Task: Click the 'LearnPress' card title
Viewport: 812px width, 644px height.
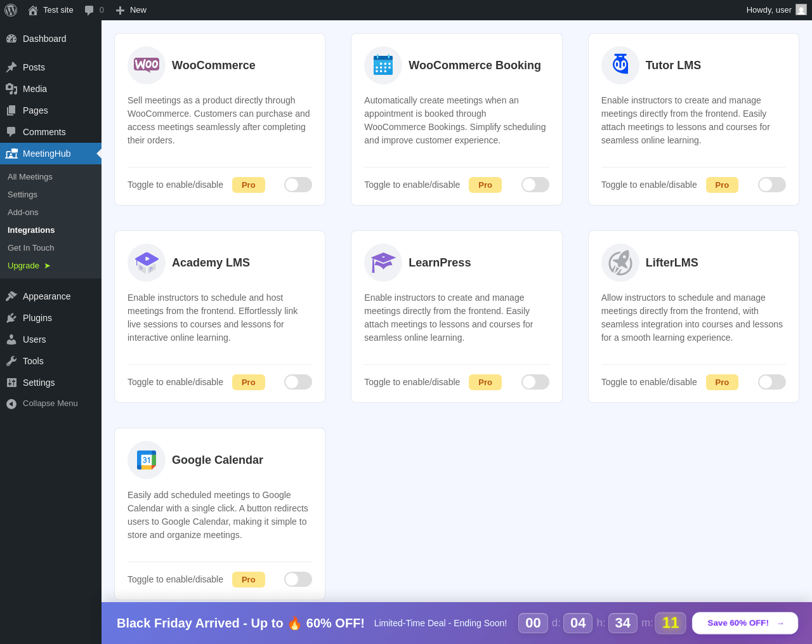Action: pyautogui.click(x=440, y=263)
